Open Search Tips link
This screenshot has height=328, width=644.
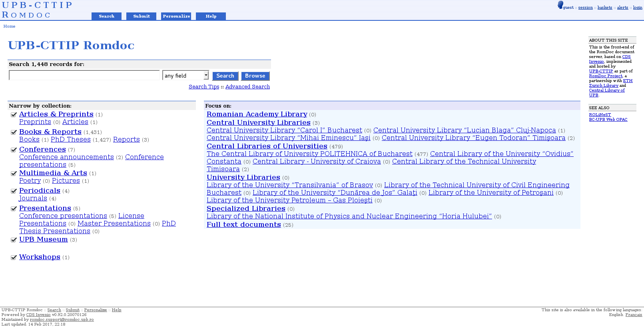click(204, 87)
